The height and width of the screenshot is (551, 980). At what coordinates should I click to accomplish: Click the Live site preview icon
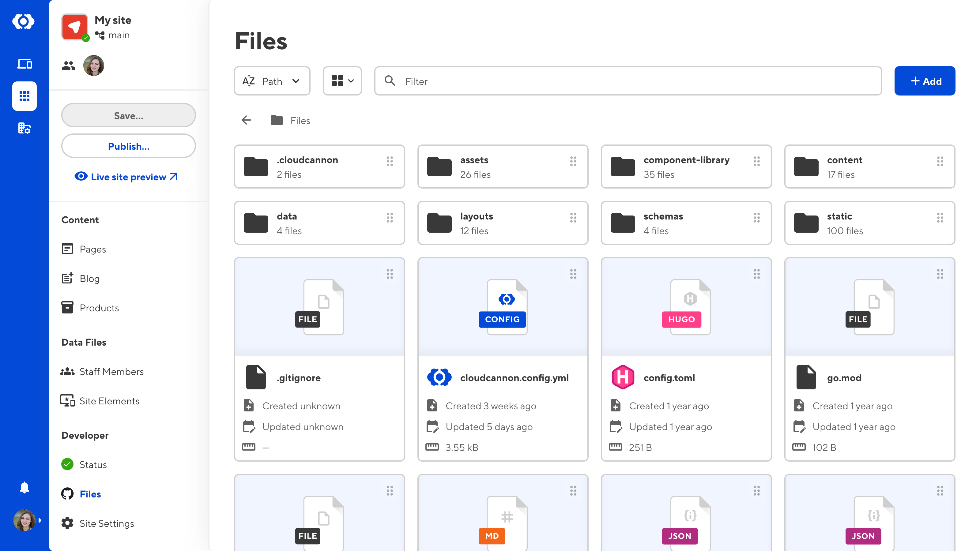pyautogui.click(x=80, y=176)
